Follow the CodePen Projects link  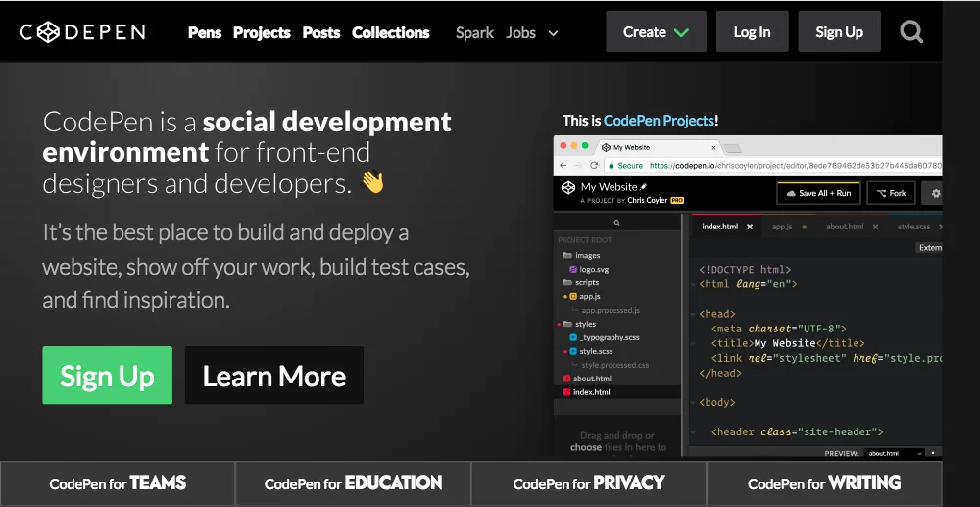[659, 120]
